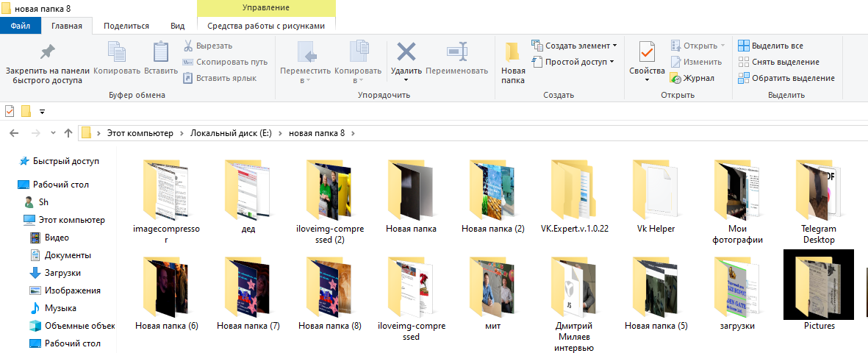Create a new folder with Новая папка icon

coord(512,51)
